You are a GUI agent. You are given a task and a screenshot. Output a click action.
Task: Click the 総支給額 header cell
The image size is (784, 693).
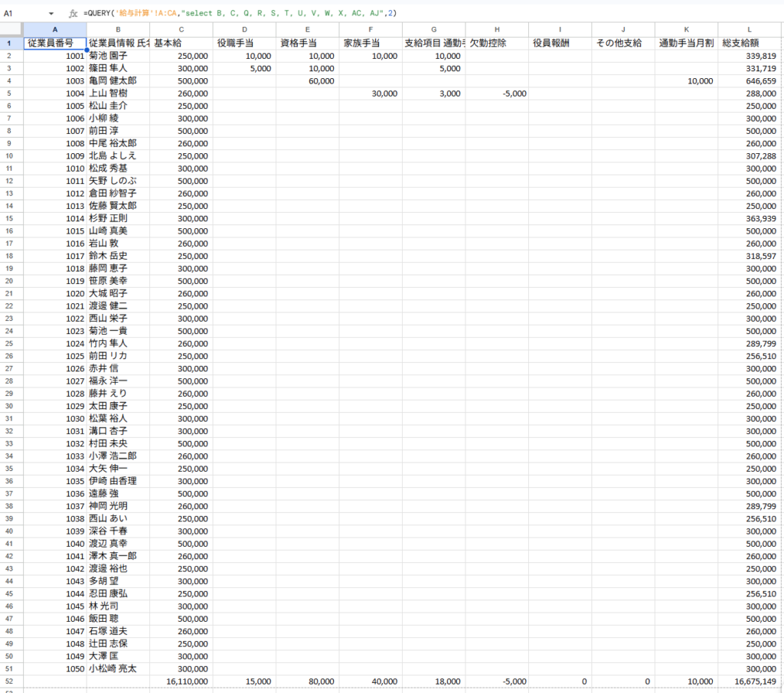pos(750,43)
